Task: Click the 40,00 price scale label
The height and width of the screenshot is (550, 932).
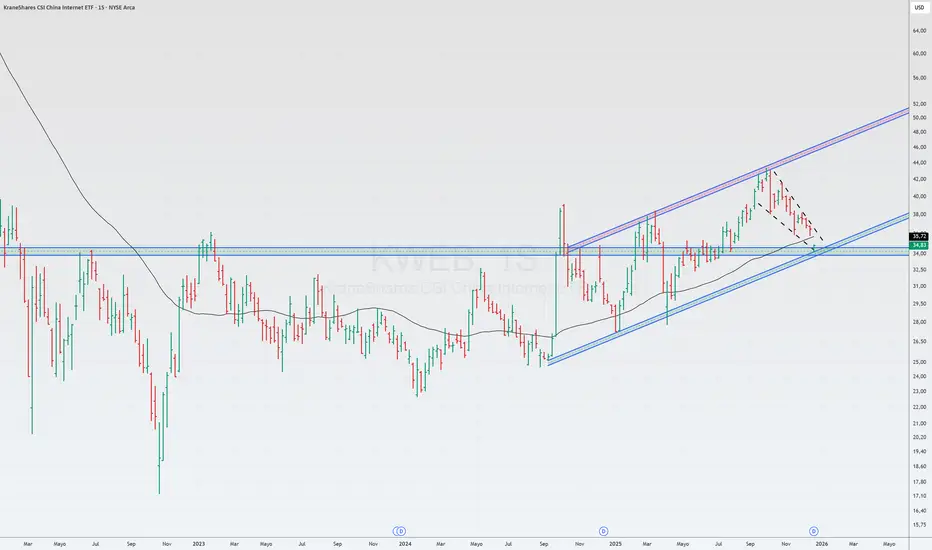Action: [920, 196]
